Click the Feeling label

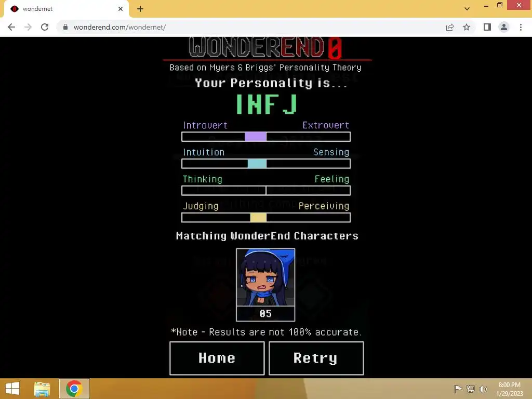pos(332,179)
